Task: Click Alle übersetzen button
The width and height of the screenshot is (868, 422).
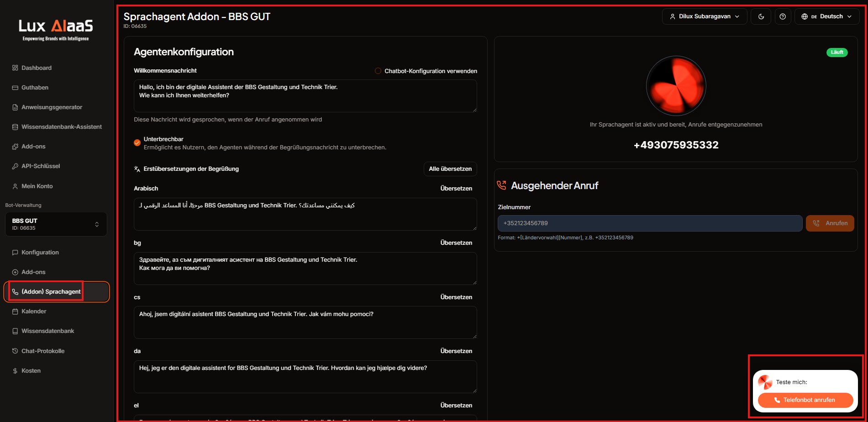Action: click(x=450, y=169)
